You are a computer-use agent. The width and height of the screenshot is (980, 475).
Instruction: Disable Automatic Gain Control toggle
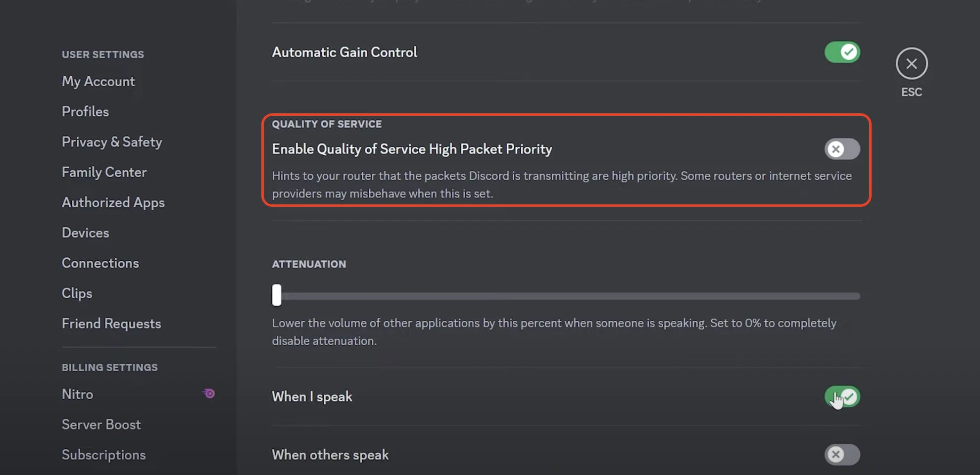pos(842,52)
